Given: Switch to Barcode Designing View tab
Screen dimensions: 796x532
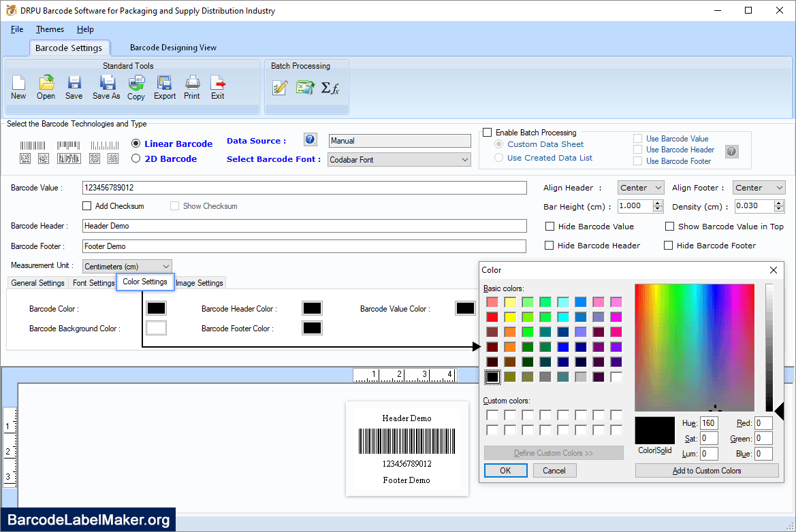Looking at the screenshot, I should 173,48.
